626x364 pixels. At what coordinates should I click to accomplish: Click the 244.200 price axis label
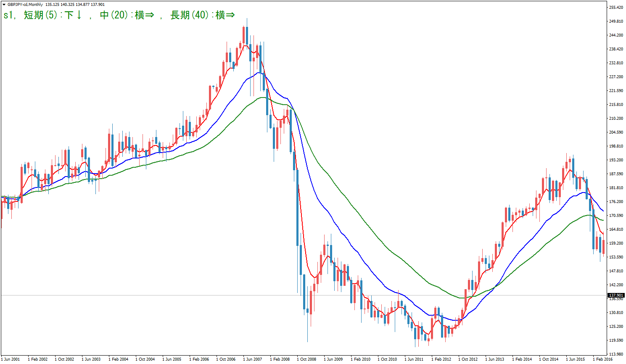pyautogui.click(x=616, y=35)
